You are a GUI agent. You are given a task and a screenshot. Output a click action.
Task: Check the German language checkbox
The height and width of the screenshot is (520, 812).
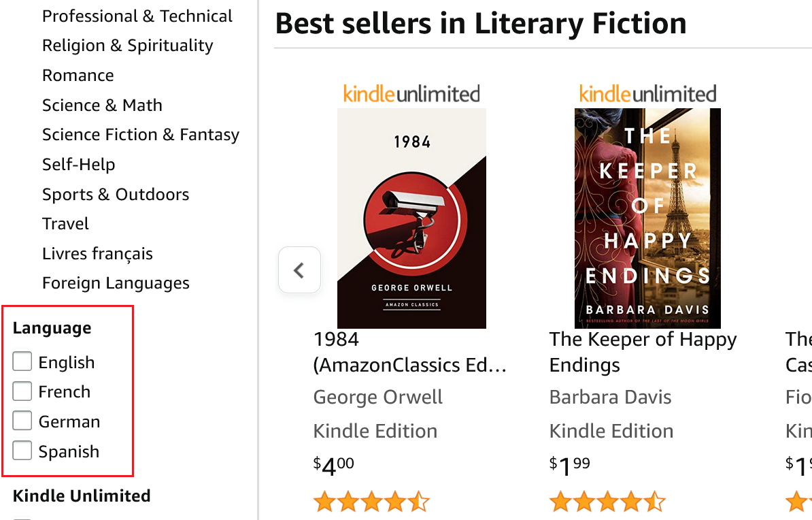point(22,421)
